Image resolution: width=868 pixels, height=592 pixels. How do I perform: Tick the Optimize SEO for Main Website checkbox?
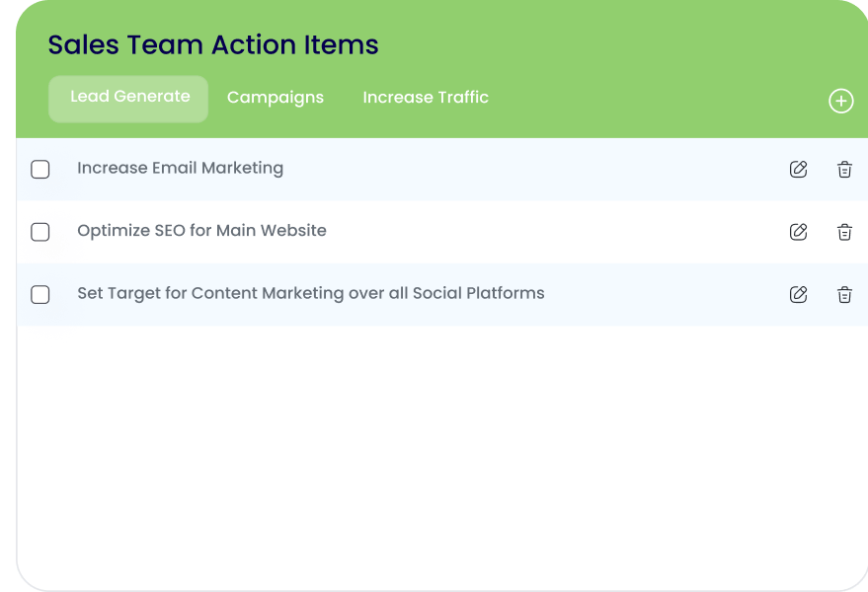click(x=40, y=232)
